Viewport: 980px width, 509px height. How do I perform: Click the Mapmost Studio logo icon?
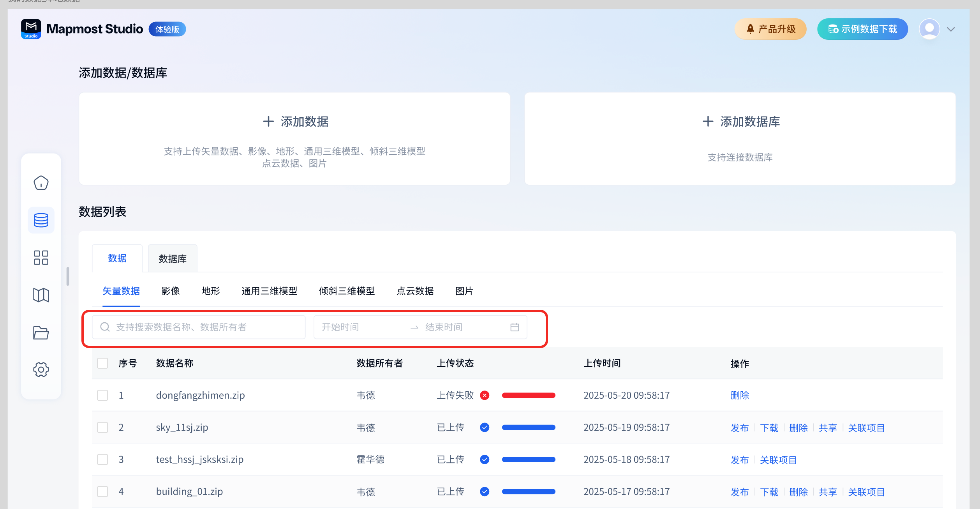pyautogui.click(x=31, y=29)
